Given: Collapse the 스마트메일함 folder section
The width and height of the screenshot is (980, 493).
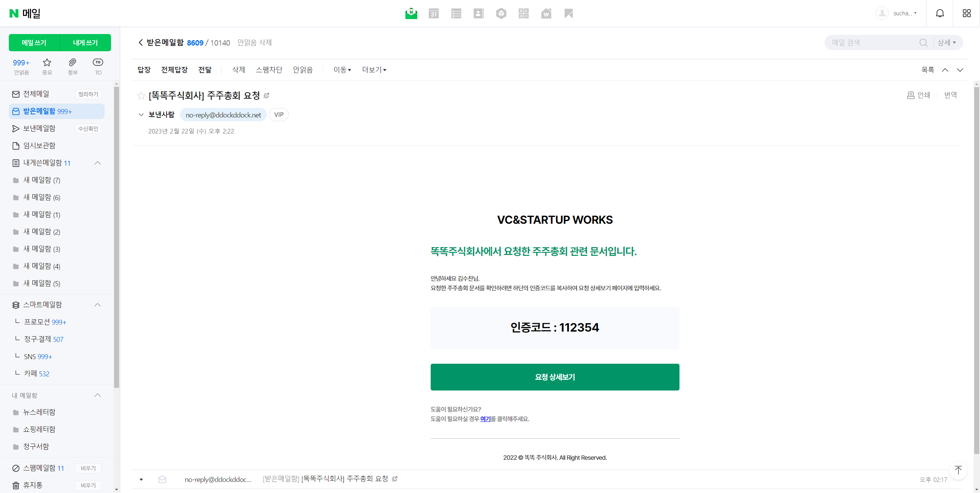Looking at the screenshot, I should coord(98,305).
